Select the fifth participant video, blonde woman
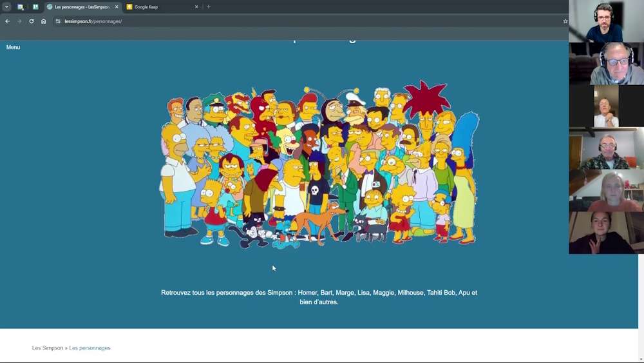Viewport: 644px width, 363px height. (606, 191)
